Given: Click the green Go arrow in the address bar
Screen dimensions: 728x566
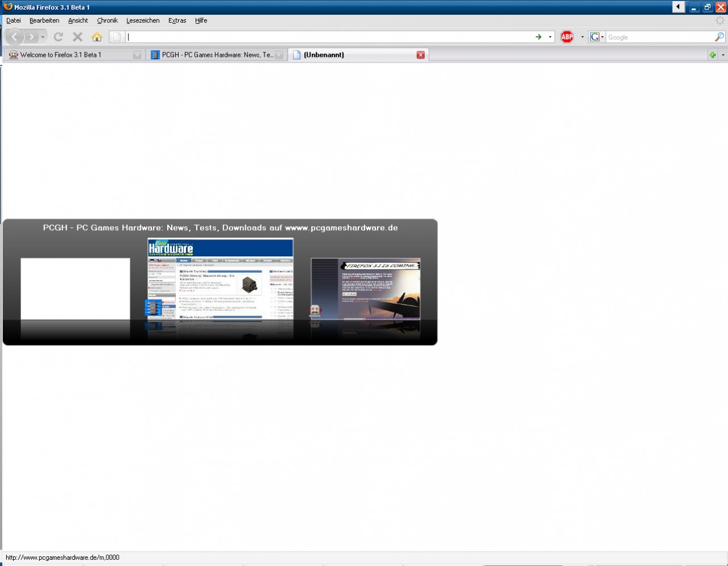Looking at the screenshot, I should coord(539,37).
